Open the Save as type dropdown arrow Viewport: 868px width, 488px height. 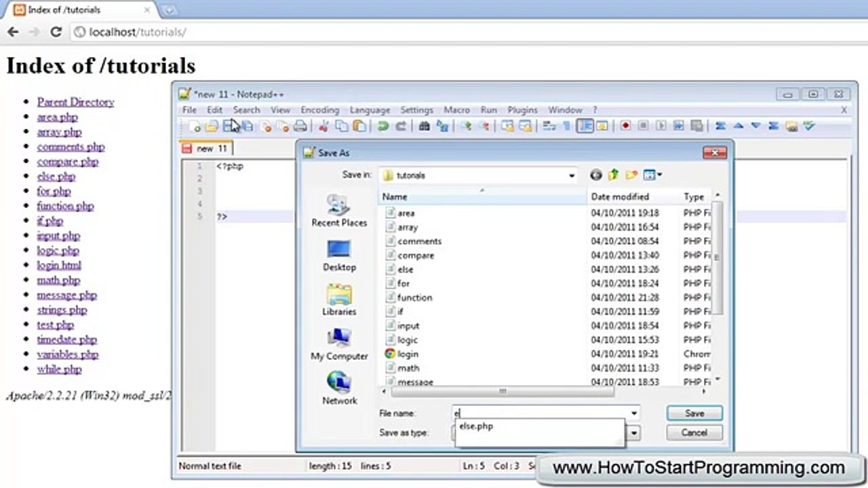click(x=634, y=432)
